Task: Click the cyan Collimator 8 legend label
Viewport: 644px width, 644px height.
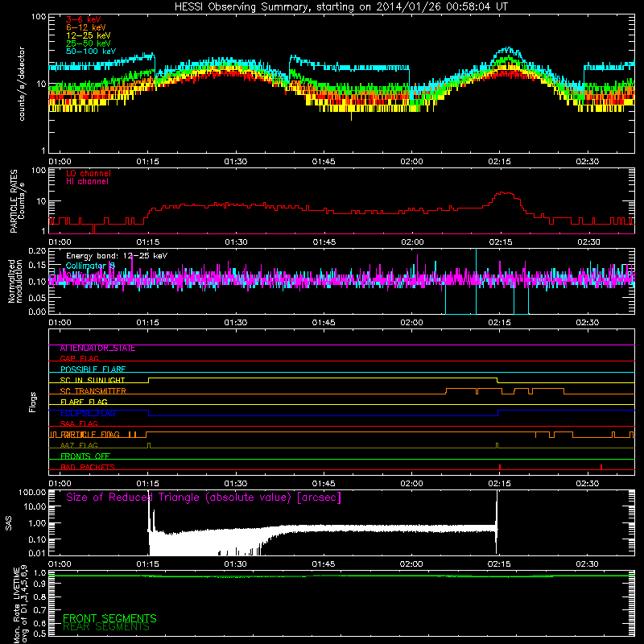Action: point(90,266)
